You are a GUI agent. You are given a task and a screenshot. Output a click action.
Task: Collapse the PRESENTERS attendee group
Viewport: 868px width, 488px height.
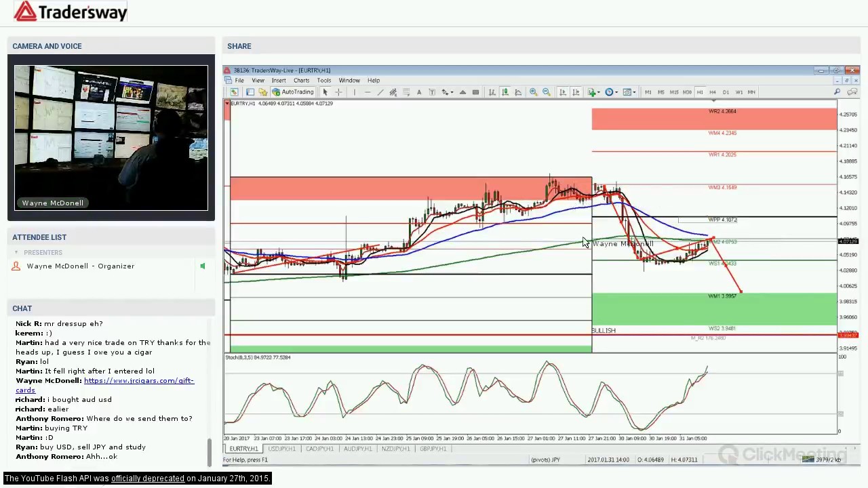[16, 253]
